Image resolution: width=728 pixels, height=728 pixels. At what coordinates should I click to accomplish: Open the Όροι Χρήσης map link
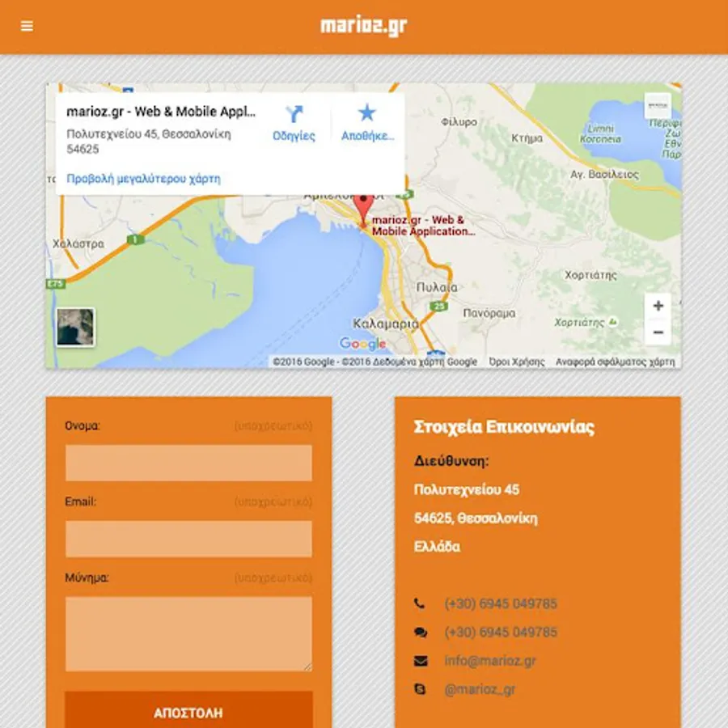[516, 362]
